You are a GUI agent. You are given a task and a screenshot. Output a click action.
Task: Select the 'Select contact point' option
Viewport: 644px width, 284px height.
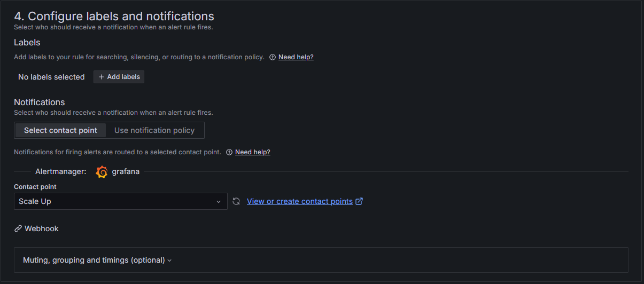[x=60, y=130]
